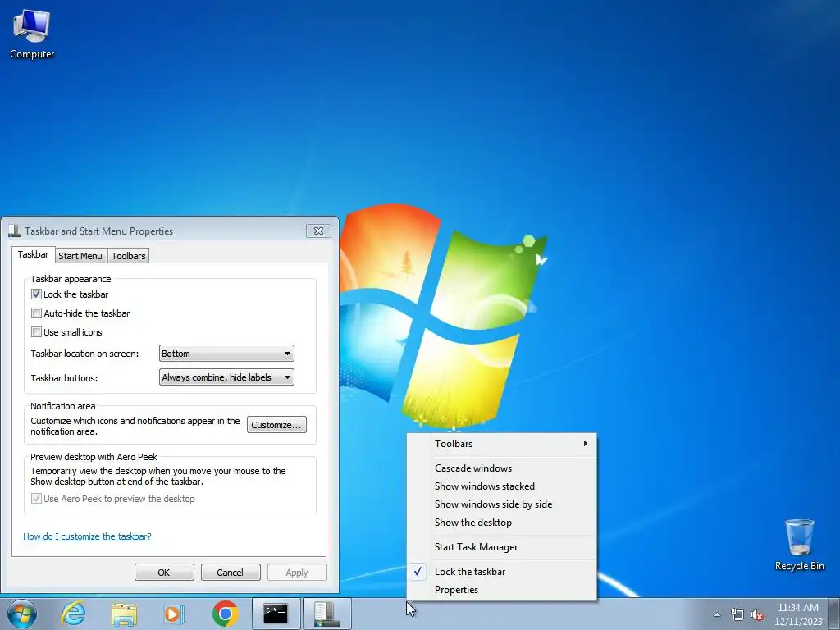Image resolution: width=840 pixels, height=630 pixels.
Task: Click the OK button
Action: pos(164,572)
